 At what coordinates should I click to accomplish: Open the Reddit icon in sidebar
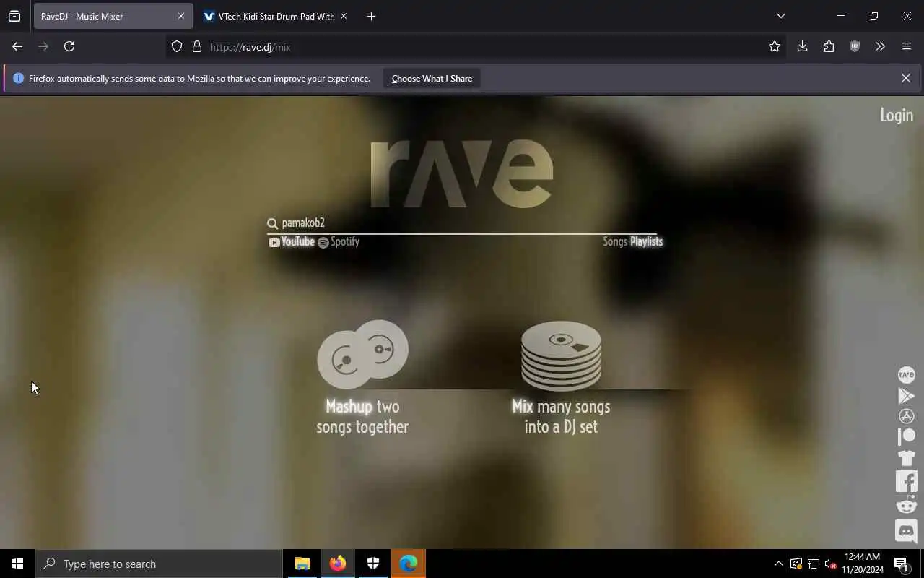906,504
